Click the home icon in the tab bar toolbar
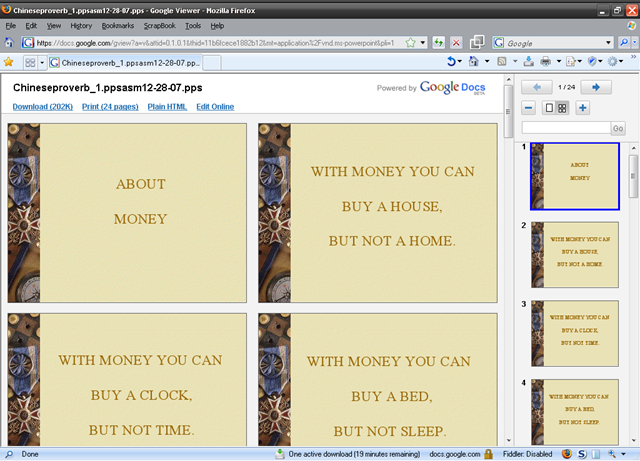Image resolution: width=640 pixels, height=461 pixels. [x=473, y=62]
